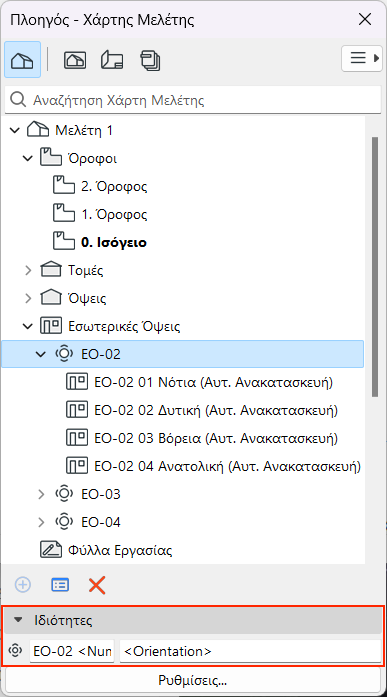Click the Αναζήτηση Χάρτη Μελέτης search field
387x697 pixels.
click(x=193, y=100)
